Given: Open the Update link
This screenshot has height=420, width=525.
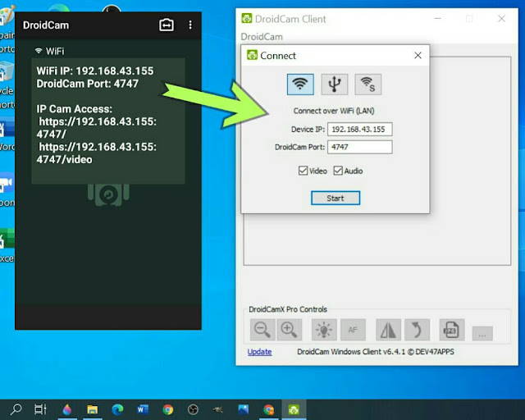Looking at the screenshot, I should click(259, 352).
